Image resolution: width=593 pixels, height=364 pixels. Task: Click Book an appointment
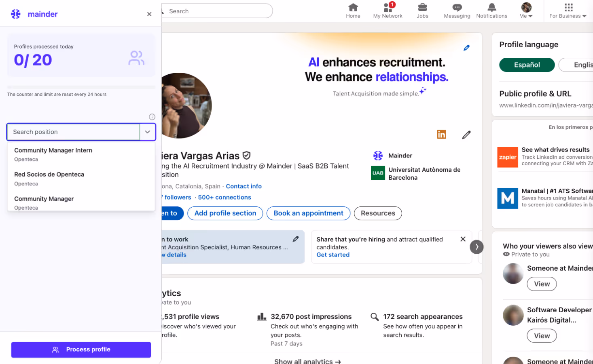point(308,213)
